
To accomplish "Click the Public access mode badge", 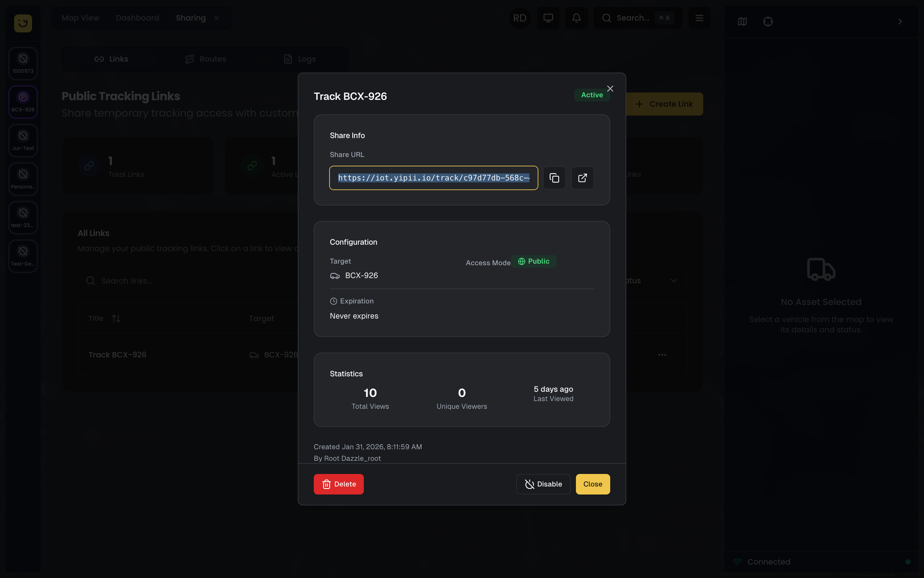I will coord(534,261).
